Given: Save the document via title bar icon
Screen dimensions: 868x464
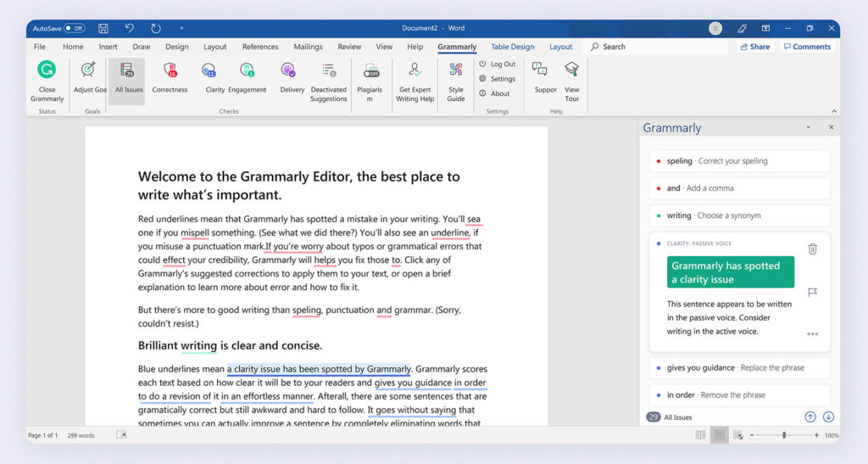Looking at the screenshot, I should pyautogui.click(x=103, y=28).
